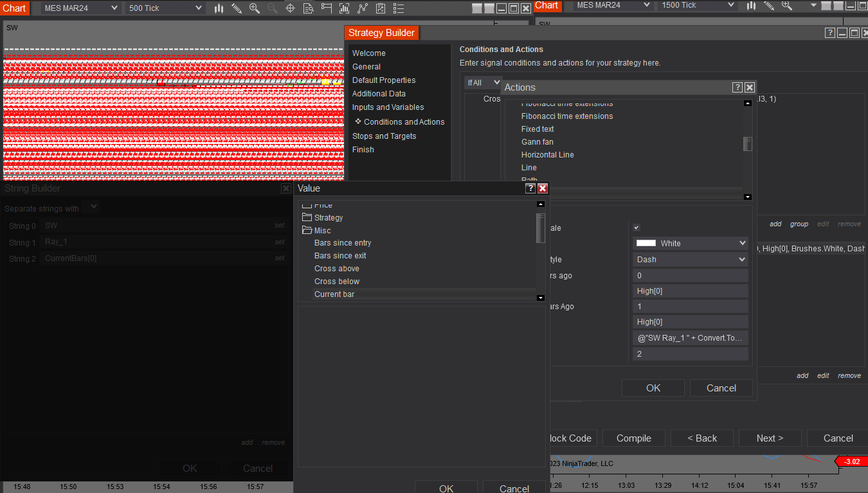Open chart style bars icon on the 500 Tick chart
The image size is (868, 493).
[x=219, y=8]
